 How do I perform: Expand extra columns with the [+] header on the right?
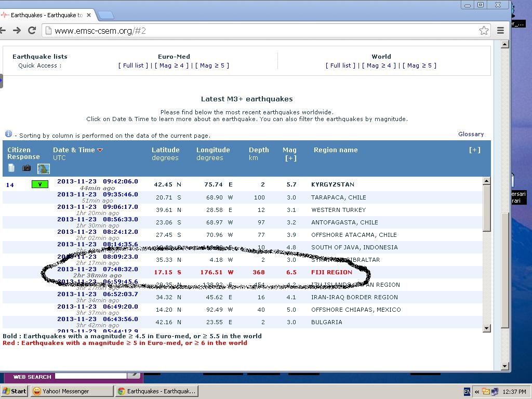474,150
